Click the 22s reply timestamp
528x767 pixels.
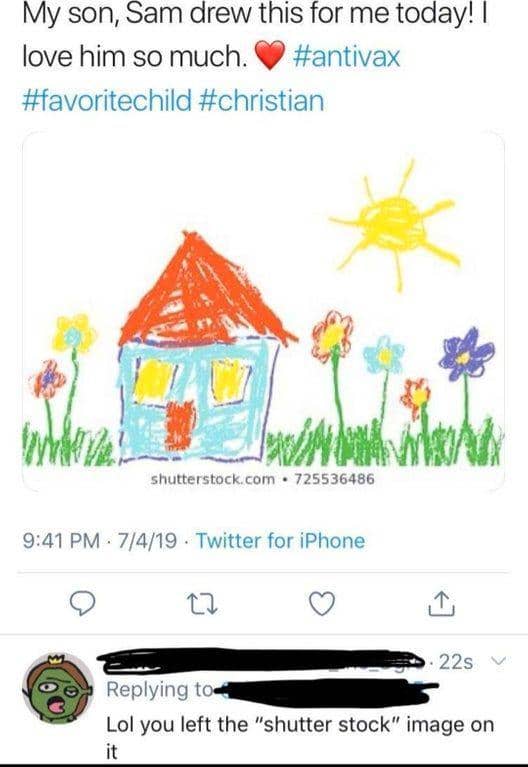click(456, 661)
